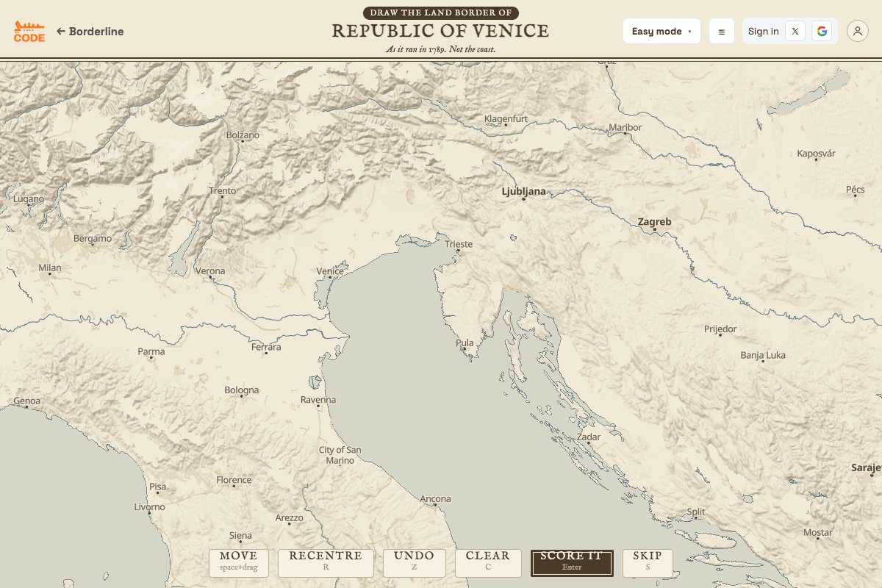Image resolution: width=882 pixels, height=588 pixels.
Task: Click the Kaposvár city label
Action: [817, 154]
